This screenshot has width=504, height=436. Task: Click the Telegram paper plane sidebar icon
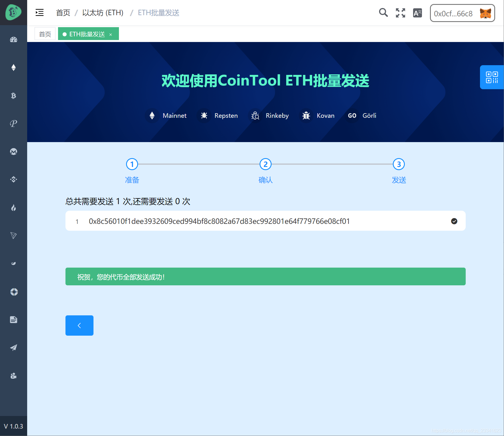tap(13, 347)
